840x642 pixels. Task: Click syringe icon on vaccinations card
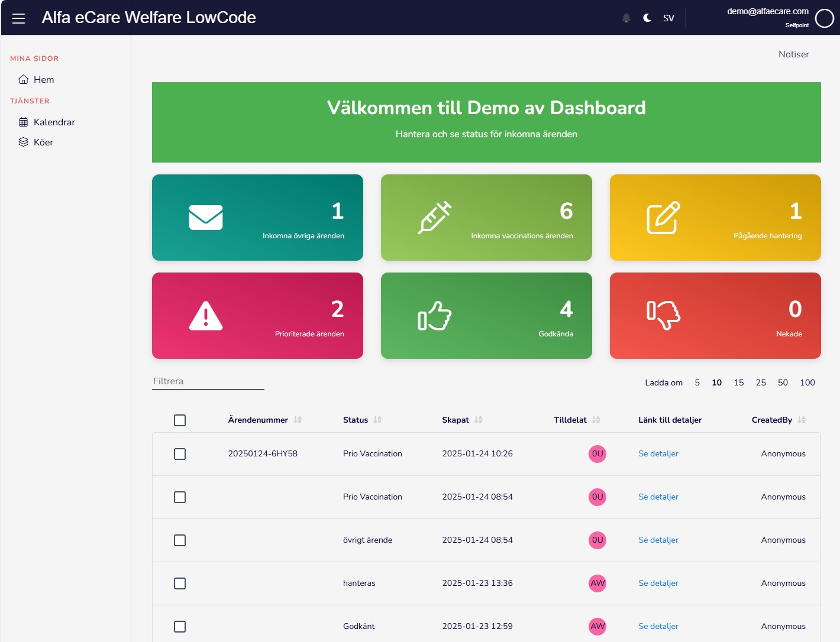pyautogui.click(x=435, y=218)
